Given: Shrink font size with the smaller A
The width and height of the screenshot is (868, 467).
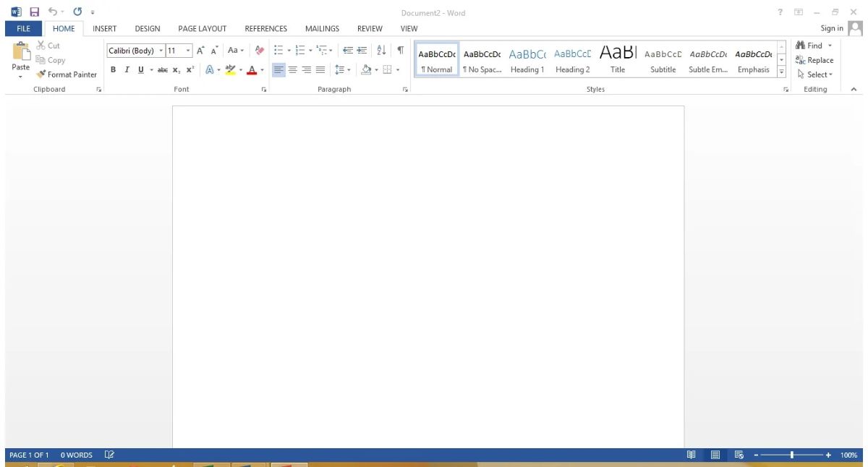Looking at the screenshot, I should point(215,51).
